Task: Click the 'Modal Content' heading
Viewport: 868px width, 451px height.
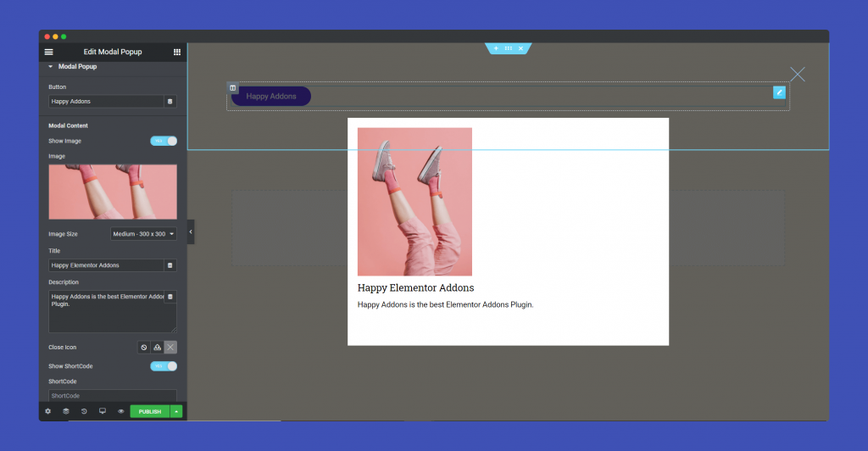Action: tap(68, 125)
